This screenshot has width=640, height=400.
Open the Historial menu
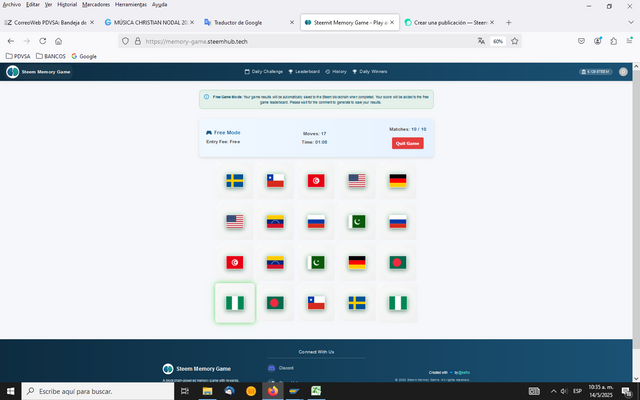tap(67, 4)
